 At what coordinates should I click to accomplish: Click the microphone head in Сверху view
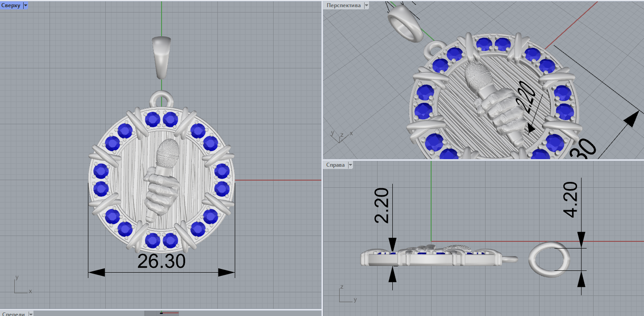pos(168,152)
